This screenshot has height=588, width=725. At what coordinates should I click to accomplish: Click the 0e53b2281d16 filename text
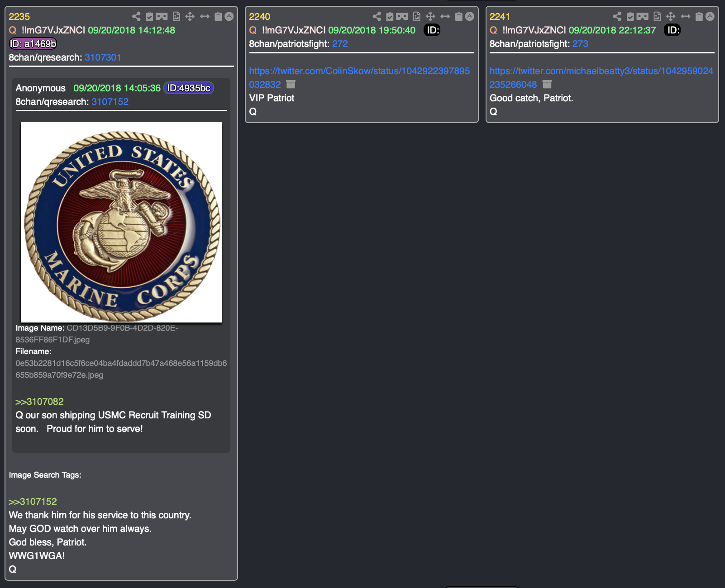(x=121, y=369)
